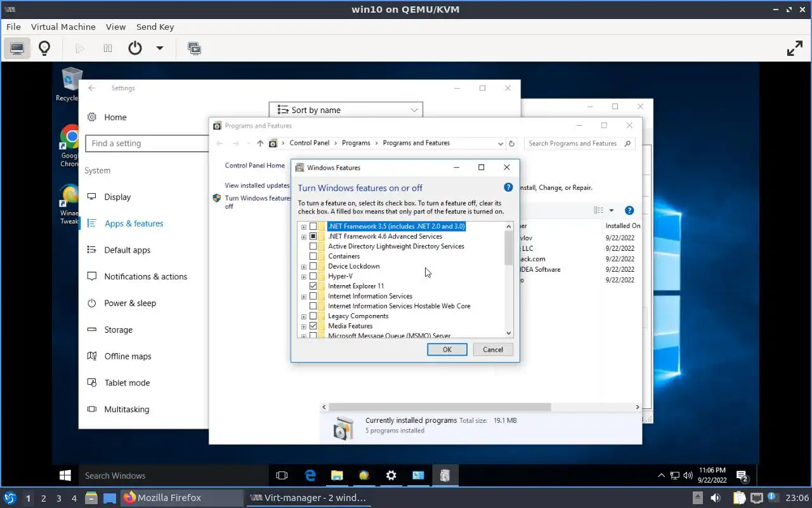This screenshot has height=508, width=812.
Task: Enable the Device Lockdown checkbox
Action: pyautogui.click(x=313, y=266)
